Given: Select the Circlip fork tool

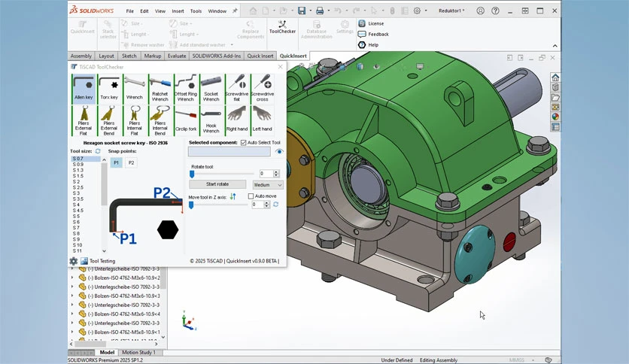Looking at the screenshot, I should pyautogui.click(x=186, y=120).
